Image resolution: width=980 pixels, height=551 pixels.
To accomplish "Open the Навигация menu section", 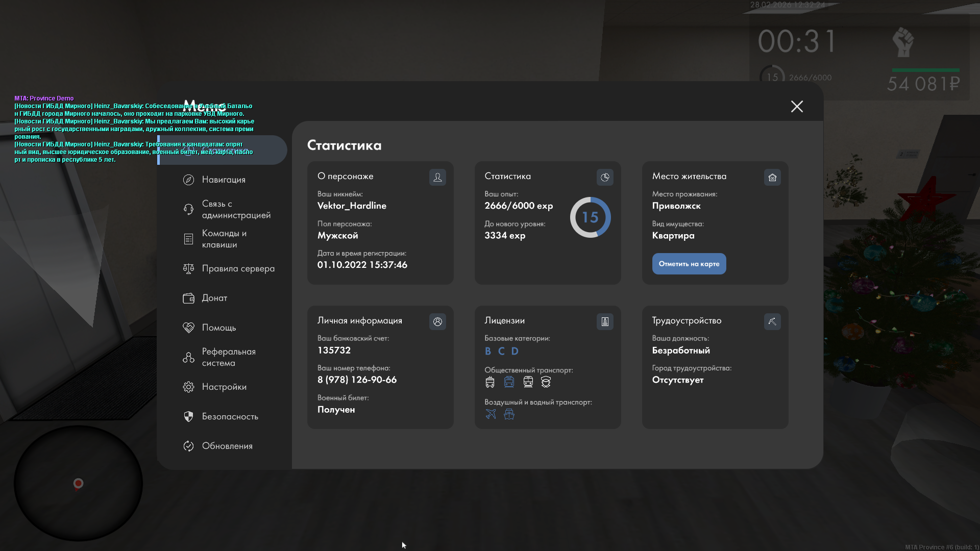I will 224,180.
